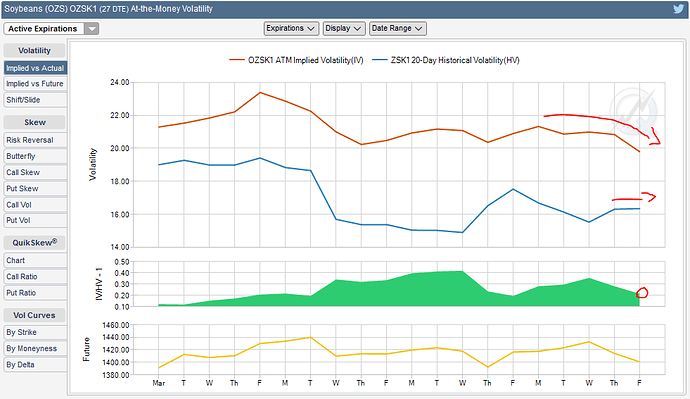Select Implied vs Actual view

pyautogui.click(x=35, y=68)
